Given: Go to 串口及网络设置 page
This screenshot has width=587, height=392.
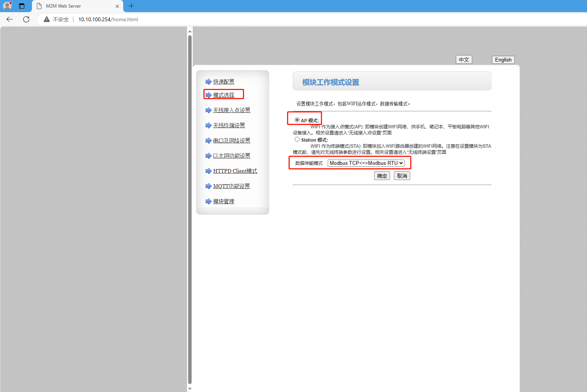Looking at the screenshot, I should 232,141.
